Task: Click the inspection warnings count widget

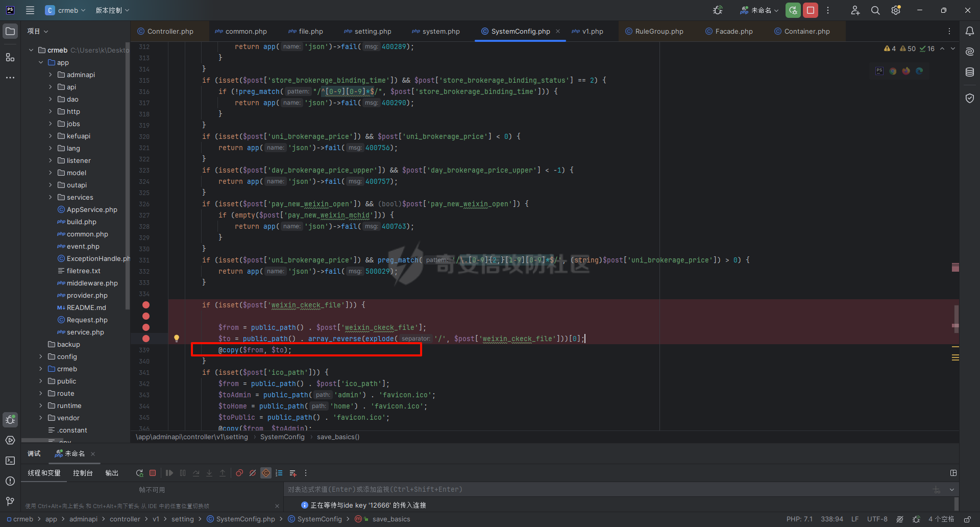Action: 909,49
